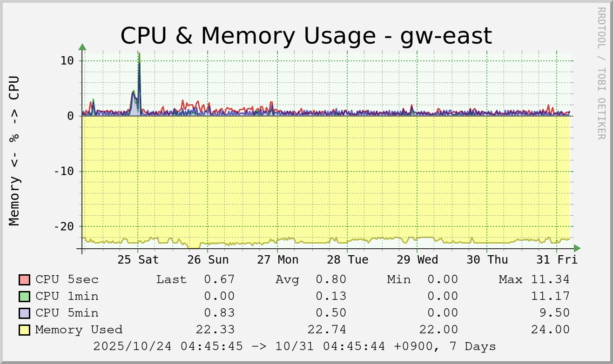Click the green arrow at x-axis end
Screen dimensions: 613x364
[577, 248]
